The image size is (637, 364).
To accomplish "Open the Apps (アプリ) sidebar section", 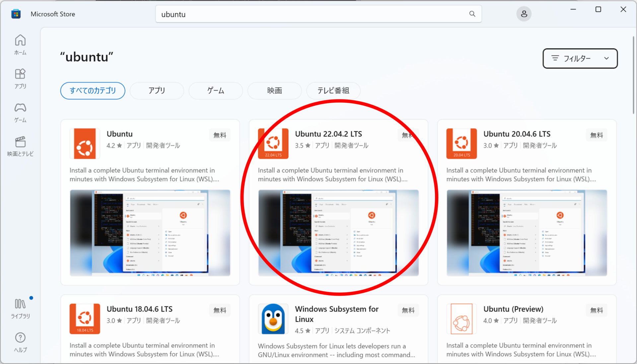I will (20, 79).
